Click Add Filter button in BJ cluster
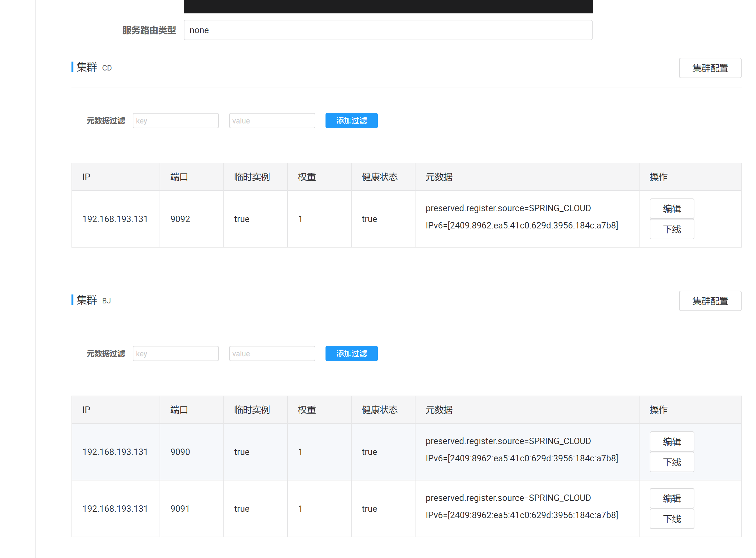 point(351,353)
